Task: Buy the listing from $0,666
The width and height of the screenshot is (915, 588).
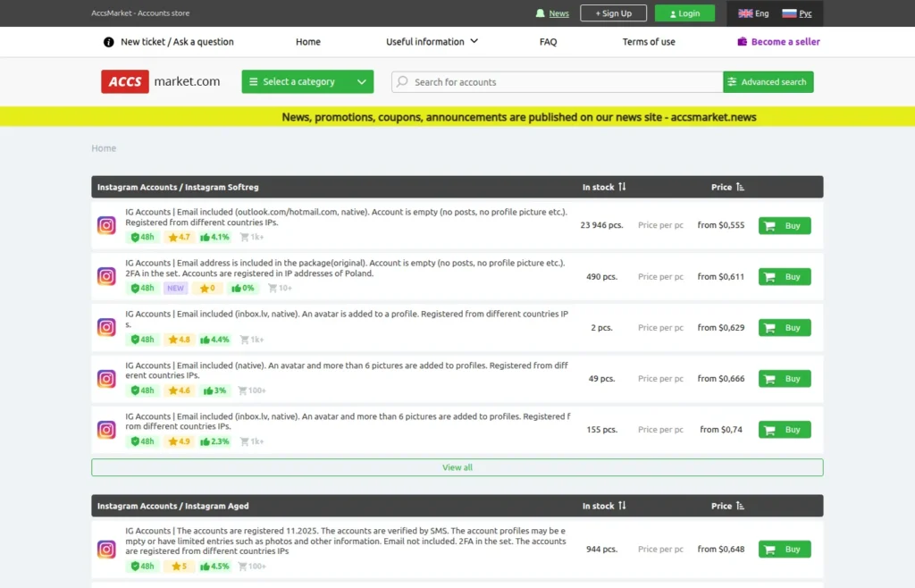Action: pos(785,379)
